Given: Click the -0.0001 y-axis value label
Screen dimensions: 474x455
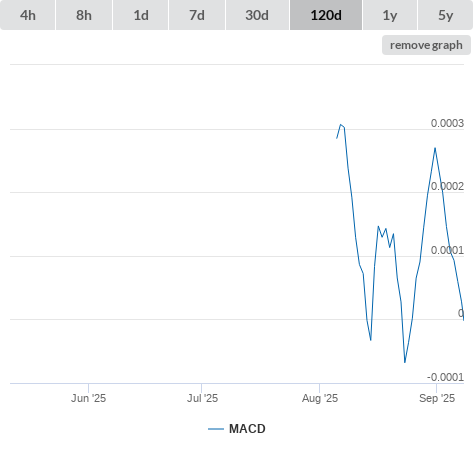Looking at the screenshot, I should click(x=446, y=377).
